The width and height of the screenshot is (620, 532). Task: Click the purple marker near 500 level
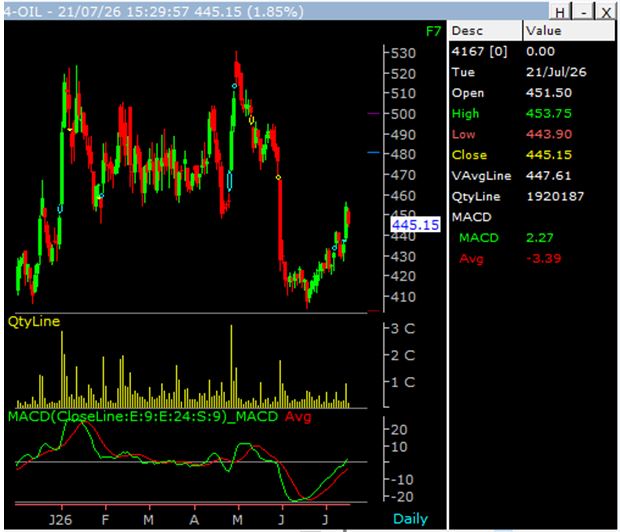373,114
